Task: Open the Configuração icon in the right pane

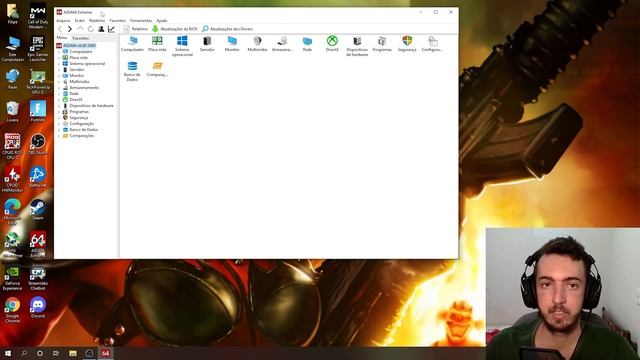Action: [x=432, y=44]
